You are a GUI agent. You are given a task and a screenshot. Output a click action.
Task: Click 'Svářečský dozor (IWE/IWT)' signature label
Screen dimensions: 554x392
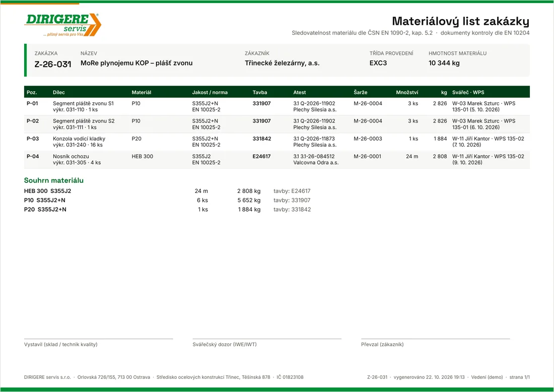click(x=225, y=344)
